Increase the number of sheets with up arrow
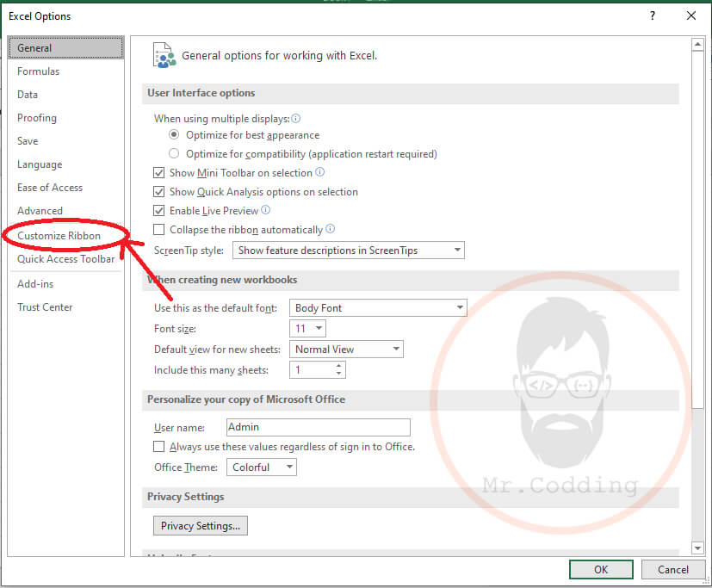This screenshot has height=588, width=712. click(x=338, y=366)
